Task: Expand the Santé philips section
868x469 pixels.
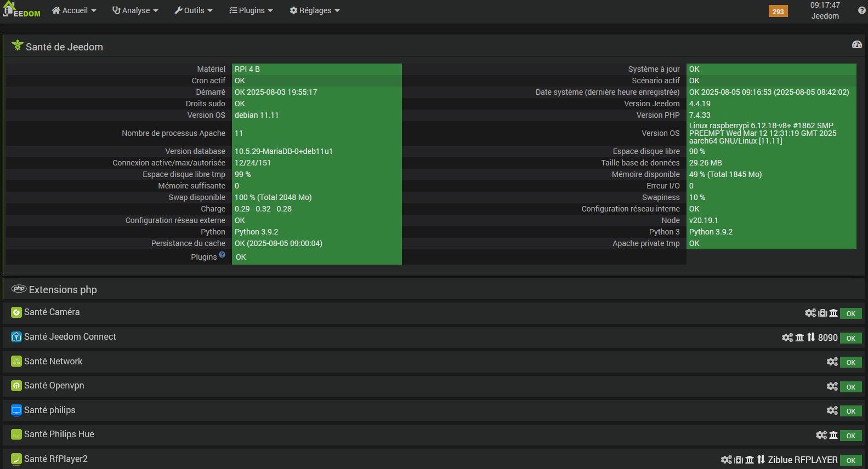Action: pyautogui.click(x=433, y=410)
